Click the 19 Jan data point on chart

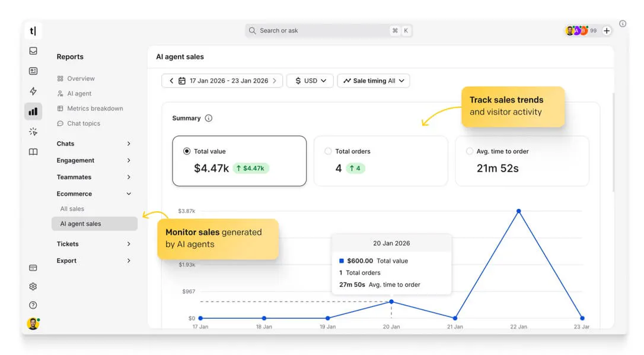(328, 318)
